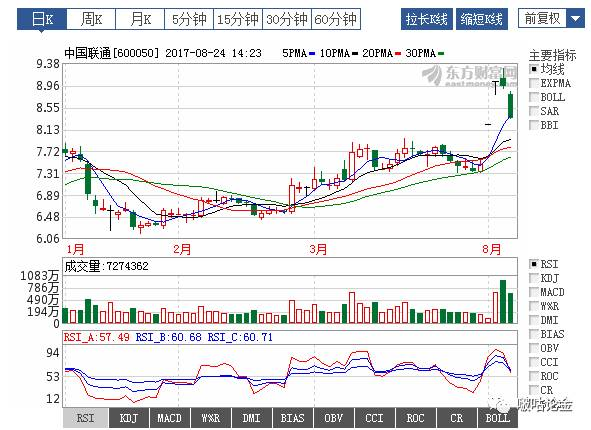The height and width of the screenshot is (430, 591).
Task: Click the 2月 date axis label
Action: (x=182, y=249)
